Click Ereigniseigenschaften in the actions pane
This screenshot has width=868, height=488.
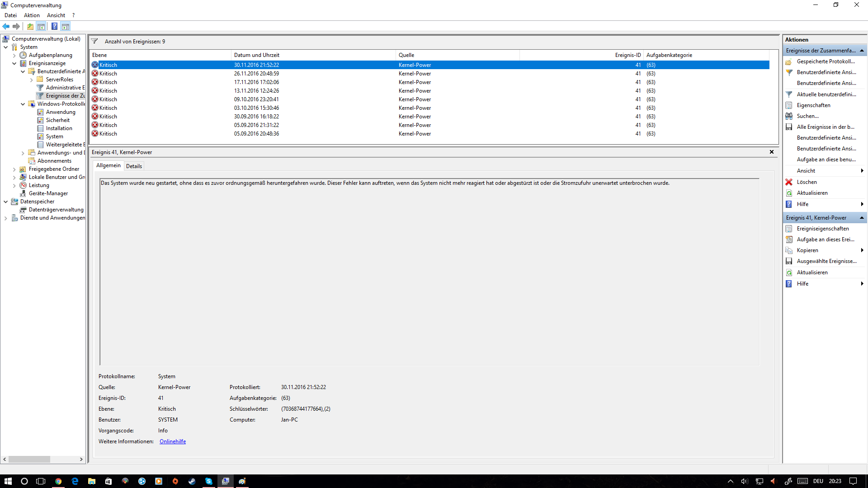[x=822, y=229]
